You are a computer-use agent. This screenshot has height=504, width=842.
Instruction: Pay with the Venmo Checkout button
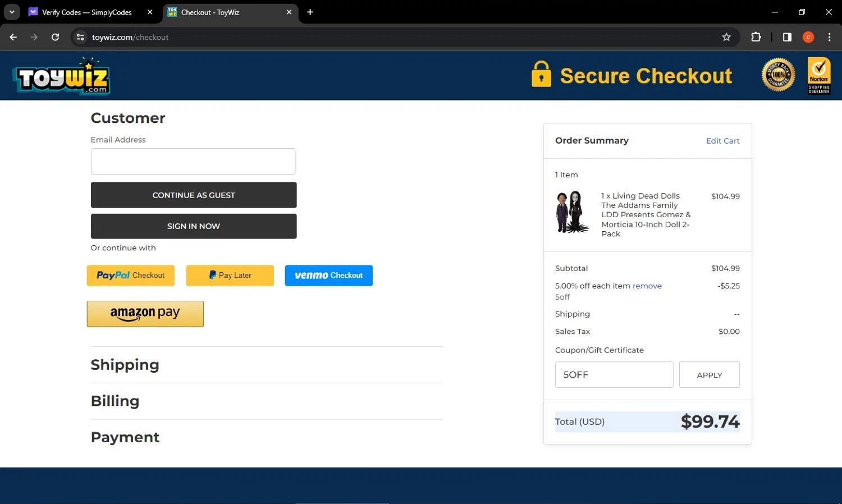click(328, 276)
